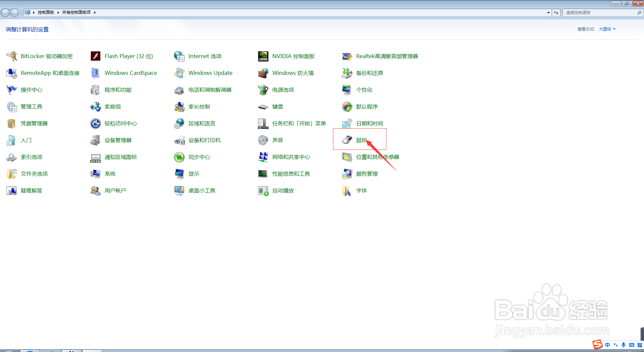This screenshot has height=352, width=644.
Task: Click the refresh button beside address bar
Action: point(556,12)
